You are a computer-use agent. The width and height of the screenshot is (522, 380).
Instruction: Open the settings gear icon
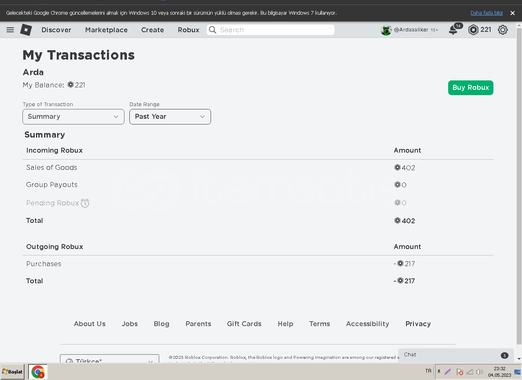(x=503, y=30)
